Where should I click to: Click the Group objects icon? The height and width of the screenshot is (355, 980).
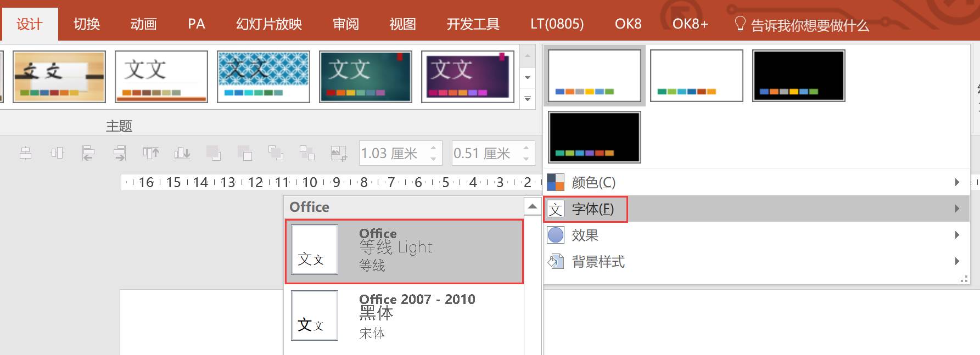point(276,153)
